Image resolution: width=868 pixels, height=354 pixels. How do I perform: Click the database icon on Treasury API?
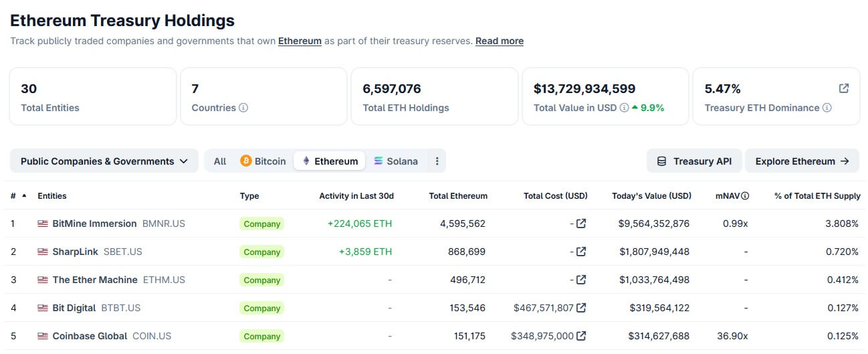click(x=662, y=161)
